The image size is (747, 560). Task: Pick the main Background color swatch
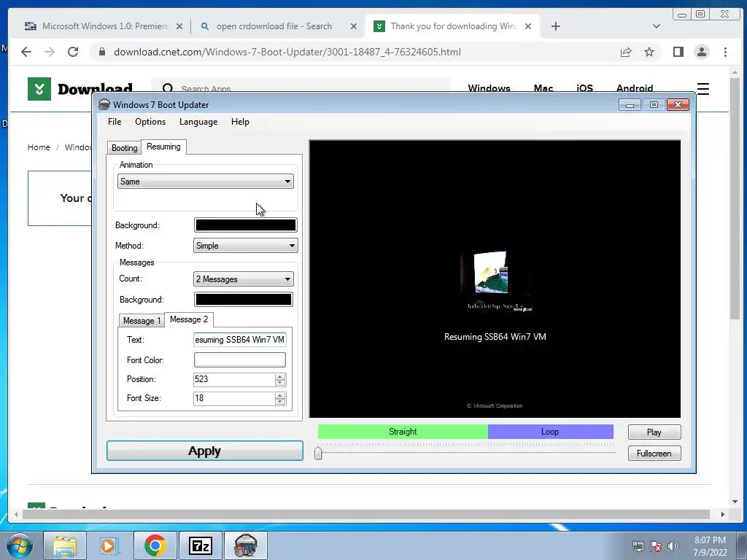[x=245, y=225]
